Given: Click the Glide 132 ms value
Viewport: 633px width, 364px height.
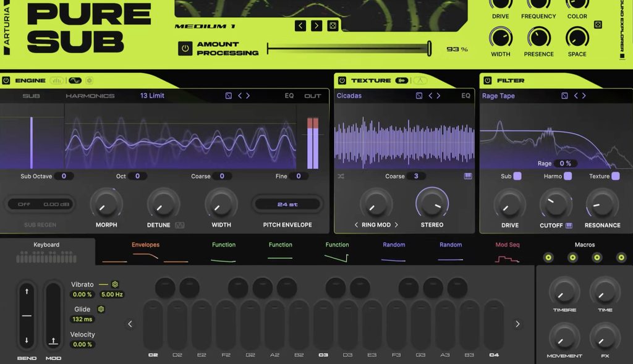Looking at the screenshot, I should [x=82, y=319].
